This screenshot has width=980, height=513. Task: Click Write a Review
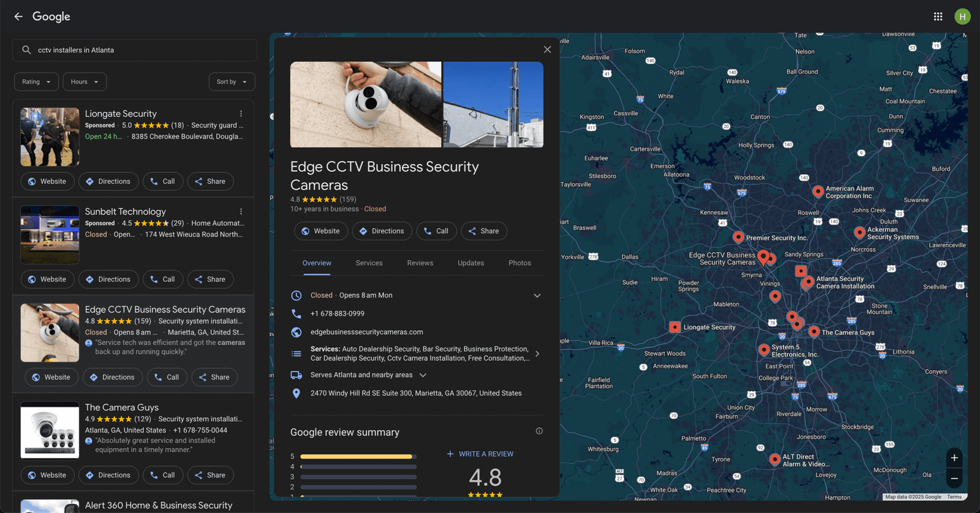[480, 454]
